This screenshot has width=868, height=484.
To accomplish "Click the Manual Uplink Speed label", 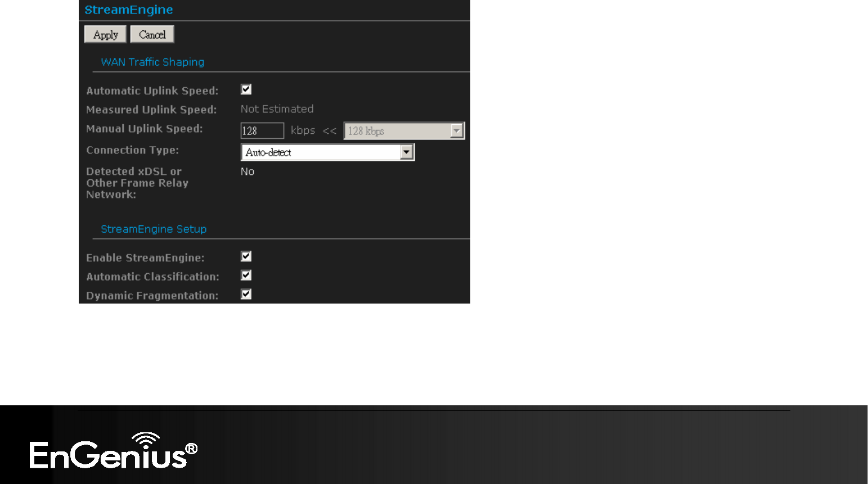I will pos(145,129).
